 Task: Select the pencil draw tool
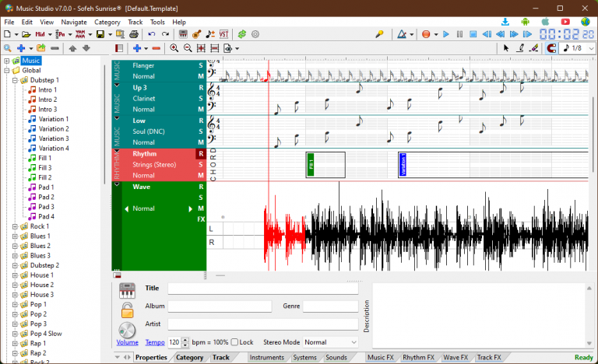click(519, 48)
